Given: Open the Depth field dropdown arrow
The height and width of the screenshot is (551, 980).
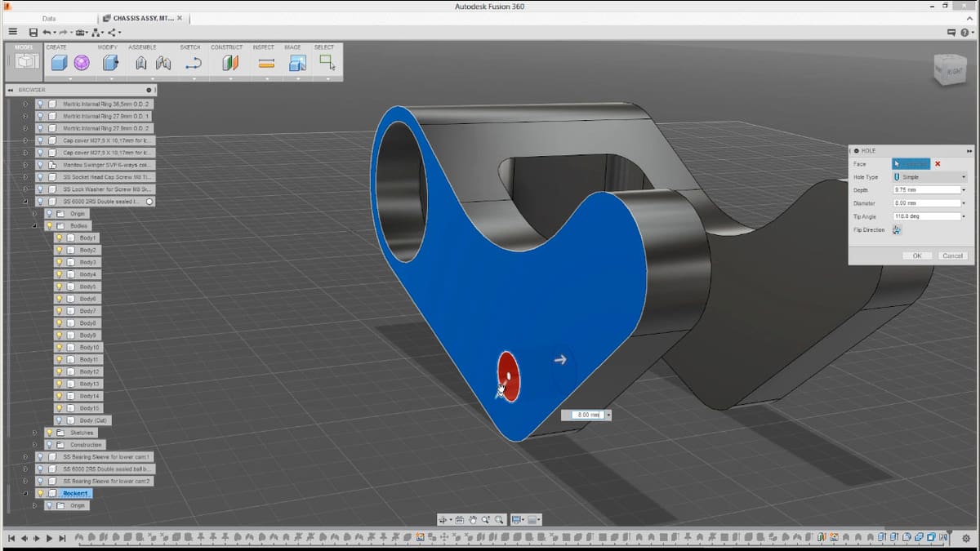Looking at the screenshot, I should pyautogui.click(x=964, y=190).
